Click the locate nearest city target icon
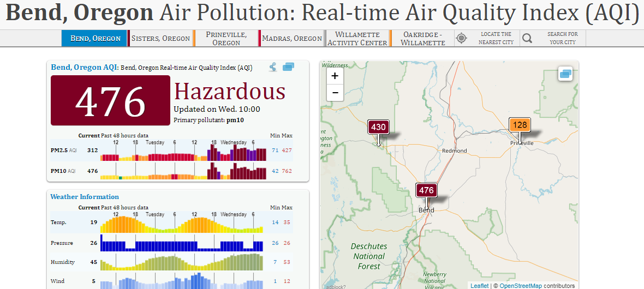Screen dimensions: 644x289 (462, 38)
